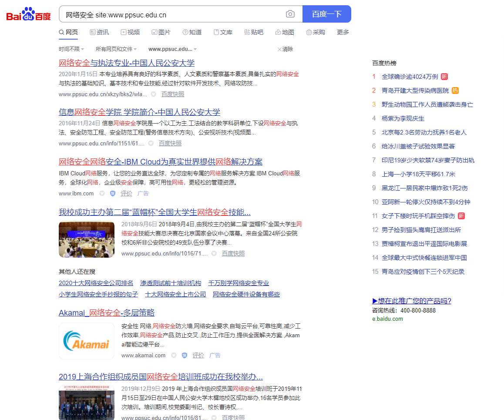The width and height of the screenshot is (504, 420).
Task: Search related 小学生网络安全手抄报的句子
Action: (x=98, y=294)
